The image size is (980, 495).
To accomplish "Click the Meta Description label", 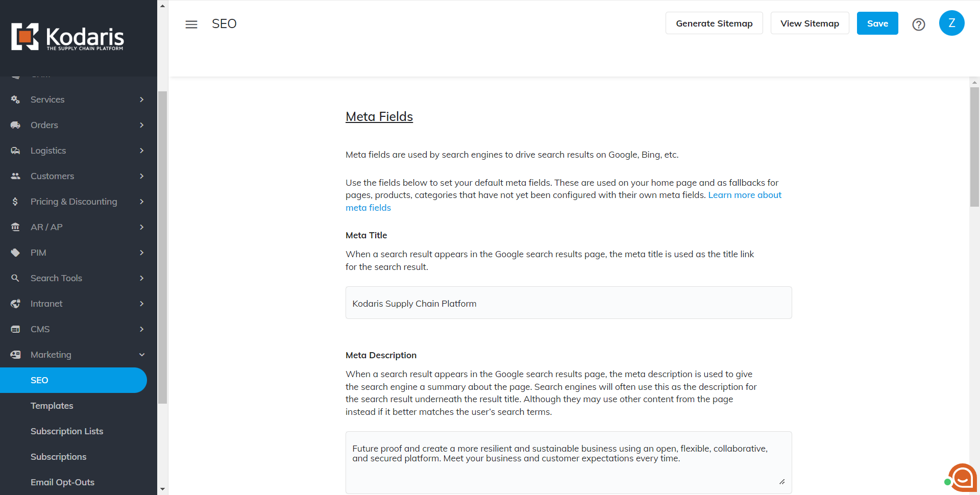I will coord(381,355).
